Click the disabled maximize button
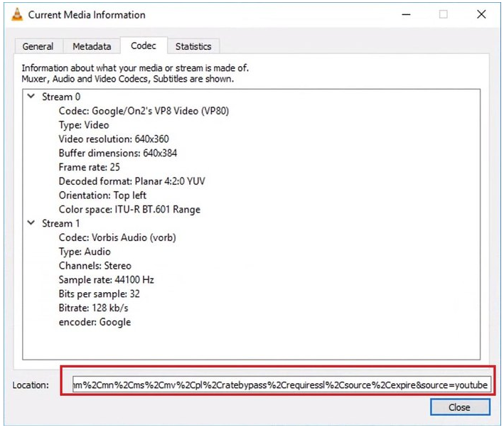Image resolution: width=504 pixels, height=430 pixels. tap(444, 14)
